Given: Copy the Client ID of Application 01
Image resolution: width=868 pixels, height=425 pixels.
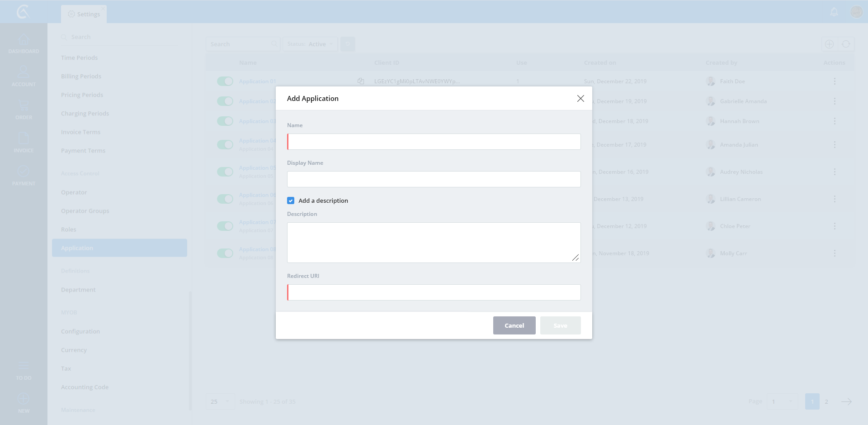Looking at the screenshot, I should [x=361, y=81].
